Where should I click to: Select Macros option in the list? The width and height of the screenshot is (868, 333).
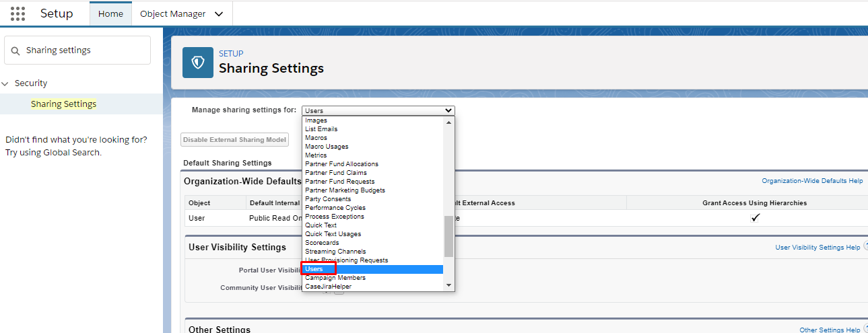coord(372,138)
